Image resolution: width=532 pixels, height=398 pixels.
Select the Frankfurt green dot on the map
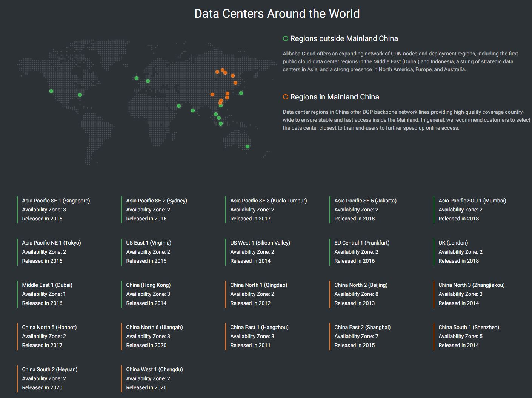tap(148, 81)
